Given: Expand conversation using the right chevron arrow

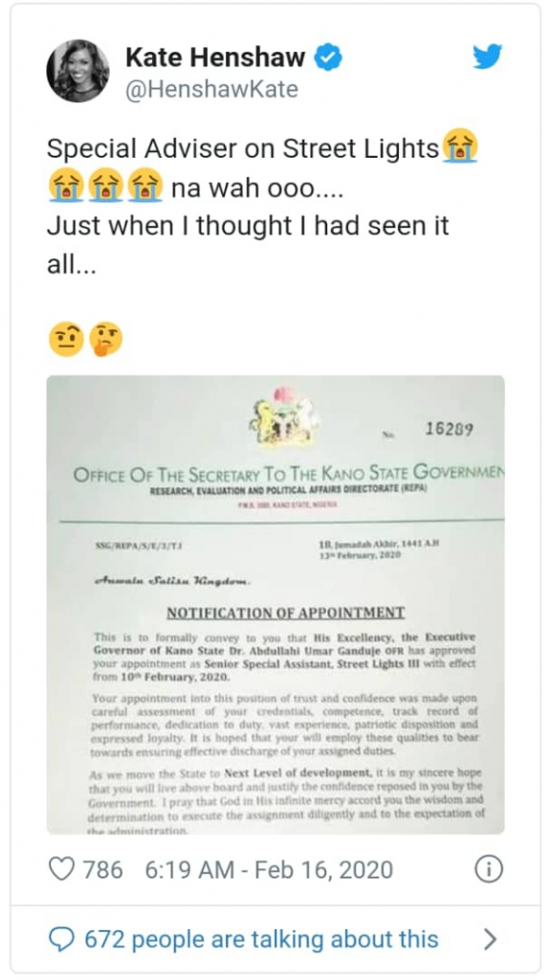Looking at the screenshot, I should tap(491, 940).
